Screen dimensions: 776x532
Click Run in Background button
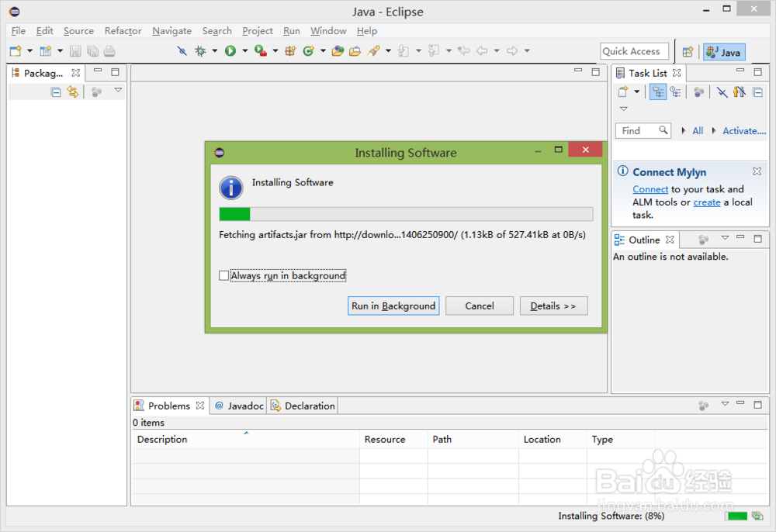393,306
